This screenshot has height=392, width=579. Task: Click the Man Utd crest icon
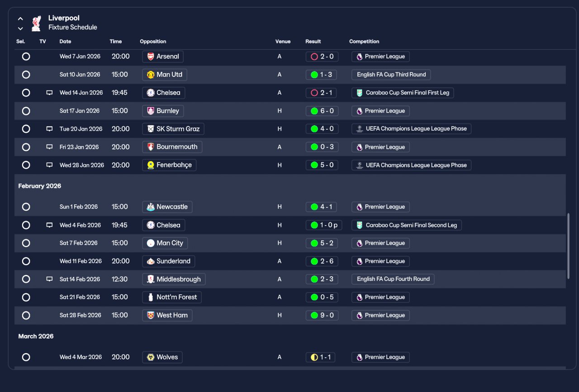click(x=151, y=75)
